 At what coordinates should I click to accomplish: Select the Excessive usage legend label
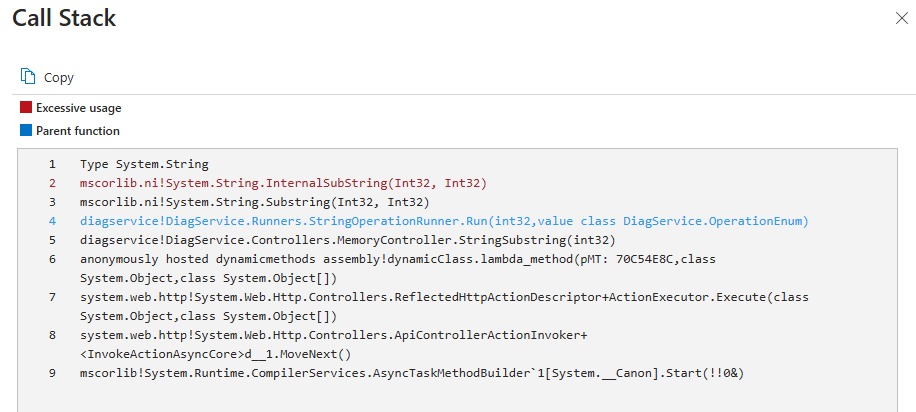(x=78, y=108)
